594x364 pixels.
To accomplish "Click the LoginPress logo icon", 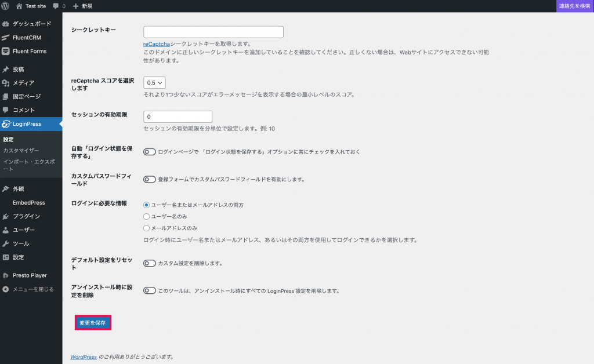I will pyautogui.click(x=6, y=123).
